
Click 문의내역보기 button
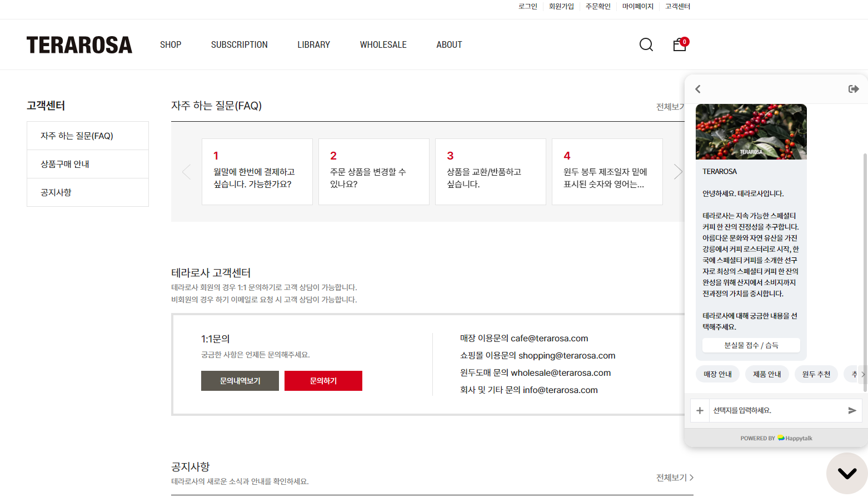point(240,381)
